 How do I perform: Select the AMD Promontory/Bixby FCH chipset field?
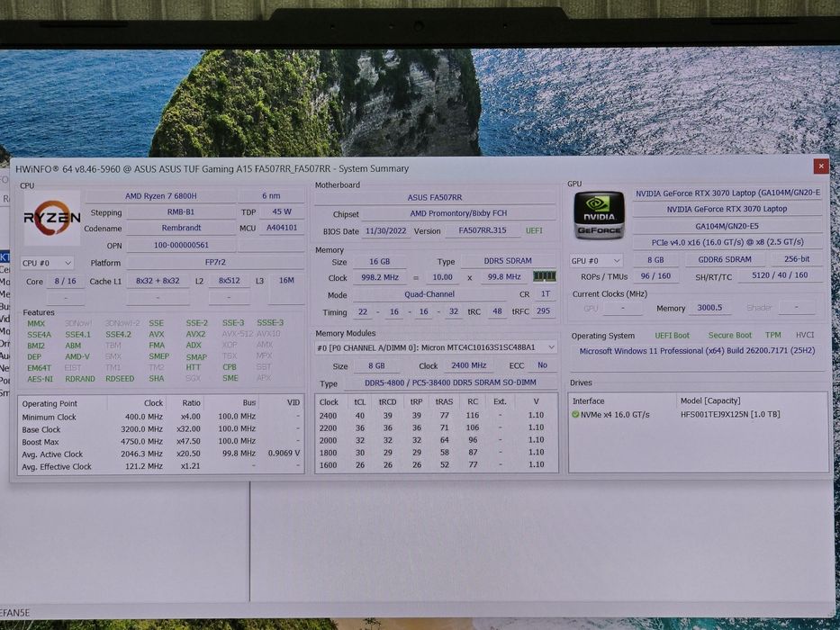tap(458, 213)
